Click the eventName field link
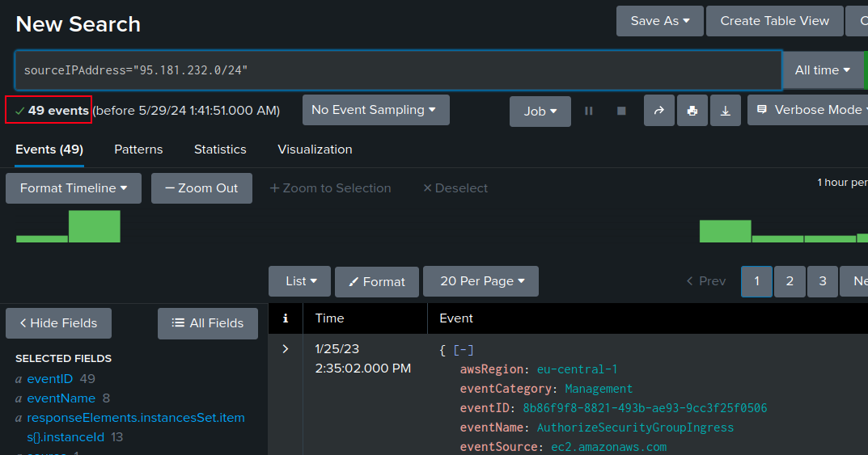 (x=61, y=398)
